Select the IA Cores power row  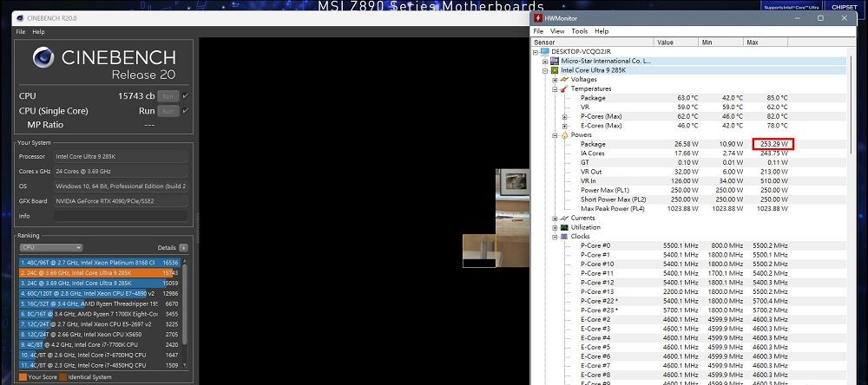(690, 153)
